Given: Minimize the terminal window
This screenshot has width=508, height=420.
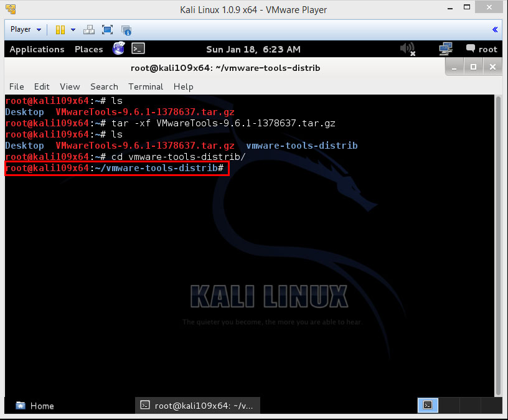Looking at the screenshot, I should 454,67.
